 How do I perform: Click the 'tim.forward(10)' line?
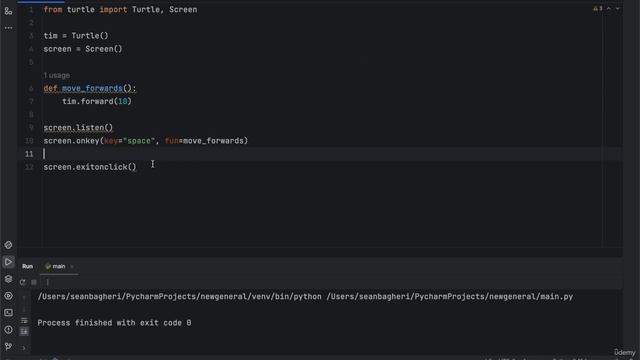click(x=97, y=101)
